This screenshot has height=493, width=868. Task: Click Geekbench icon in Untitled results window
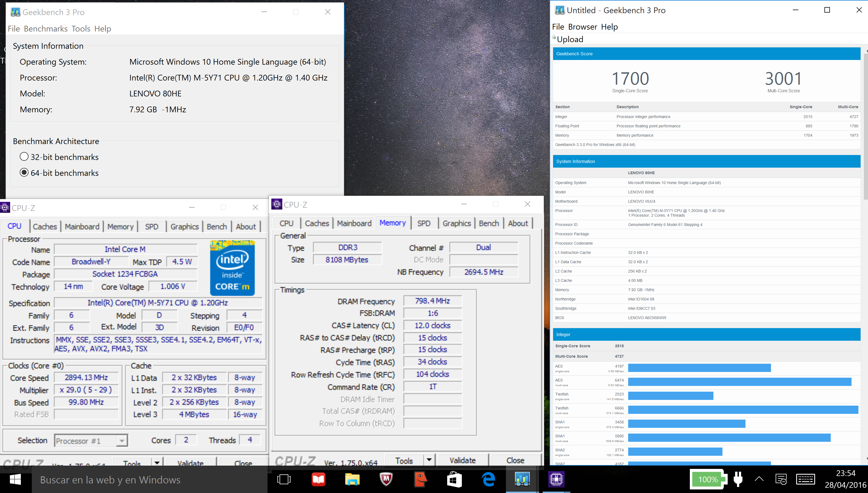point(560,10)
